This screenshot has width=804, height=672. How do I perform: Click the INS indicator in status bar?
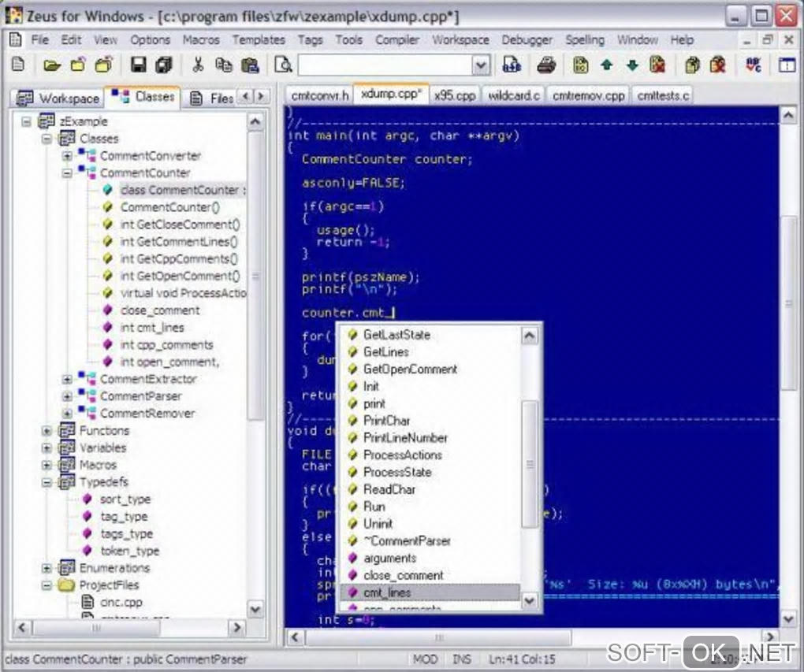click(x=462, y=659)
